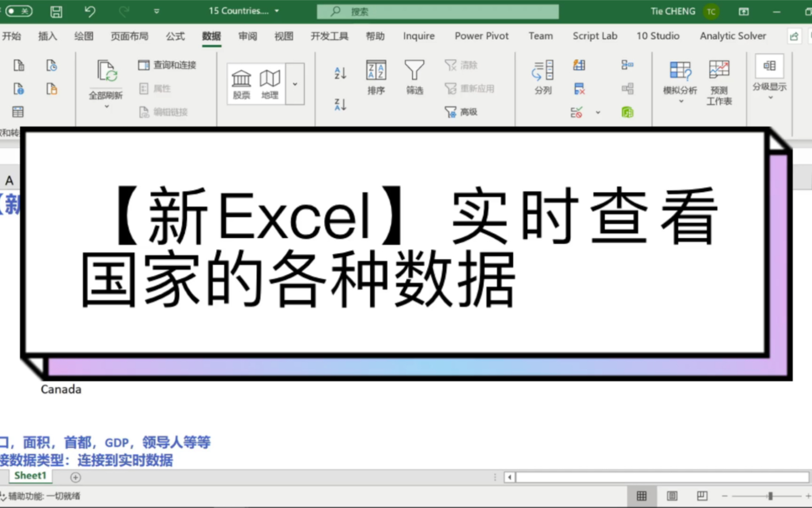Click the zoom out minus button
Viewport: 812px width, 508px height.
(x=724, y=496)
